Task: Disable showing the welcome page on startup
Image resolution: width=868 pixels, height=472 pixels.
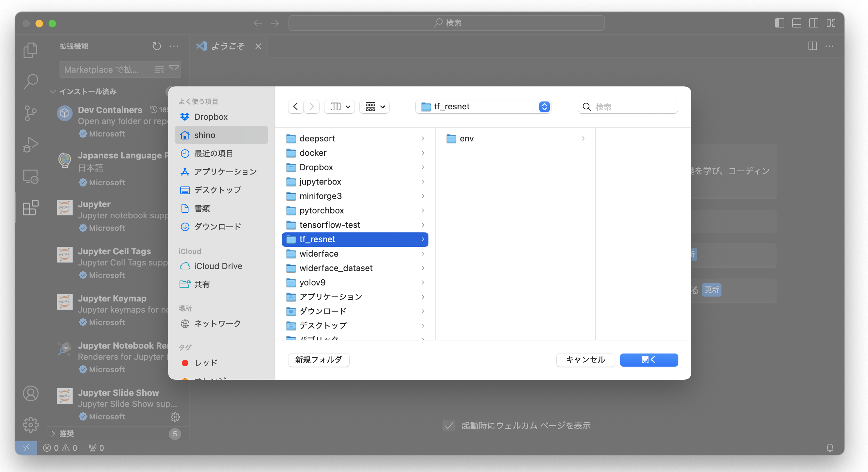Action: tap(448, 426)
